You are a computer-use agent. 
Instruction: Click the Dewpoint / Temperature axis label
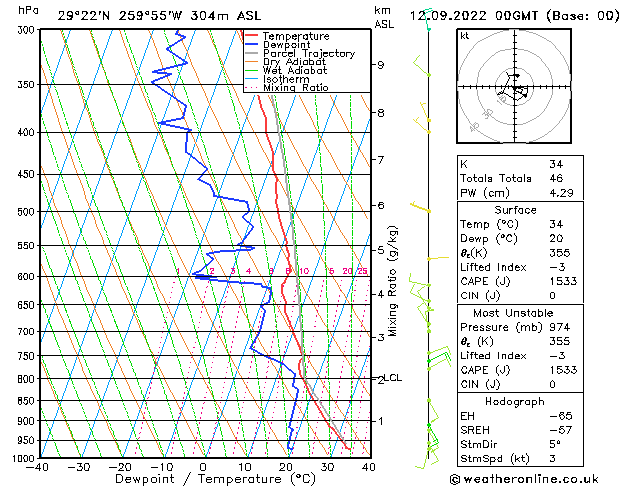[215, 479]
